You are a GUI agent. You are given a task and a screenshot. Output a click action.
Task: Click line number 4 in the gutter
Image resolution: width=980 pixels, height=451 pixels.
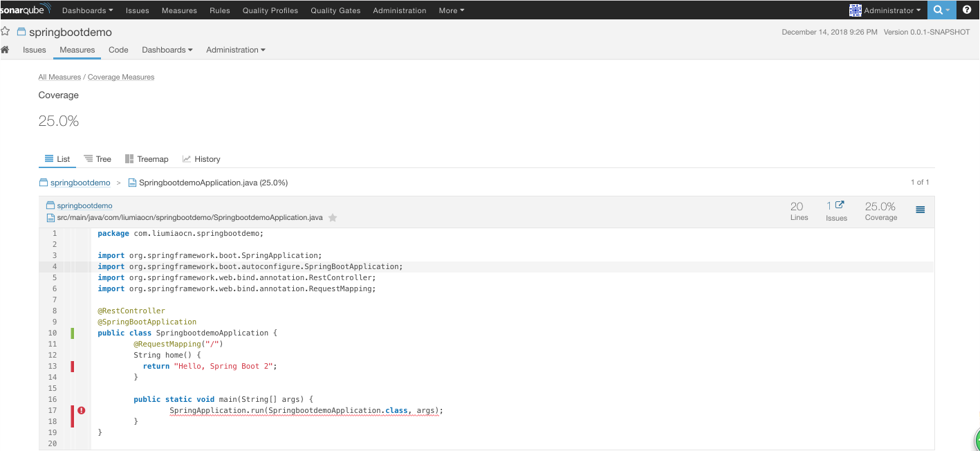[x=54, y=266]
